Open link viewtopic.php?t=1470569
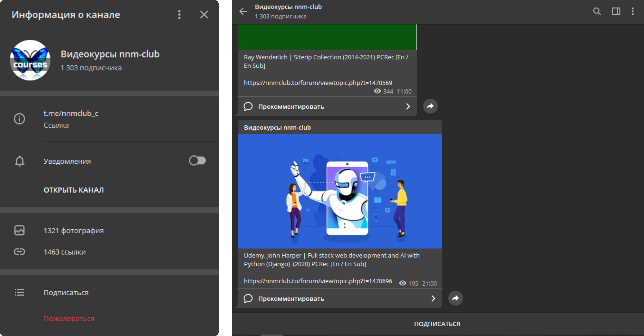The image size is (644, 336). [318, 83]
